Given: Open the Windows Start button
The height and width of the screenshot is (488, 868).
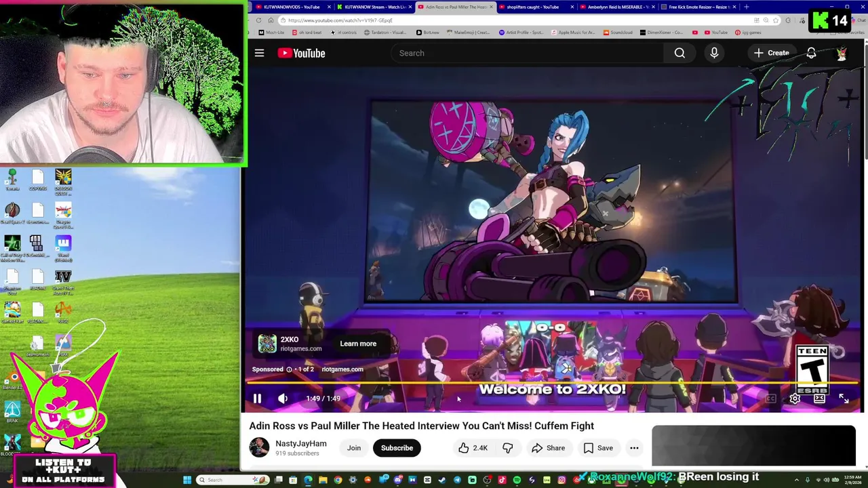Looking at the screenshot, I should (x=187, y=480).
